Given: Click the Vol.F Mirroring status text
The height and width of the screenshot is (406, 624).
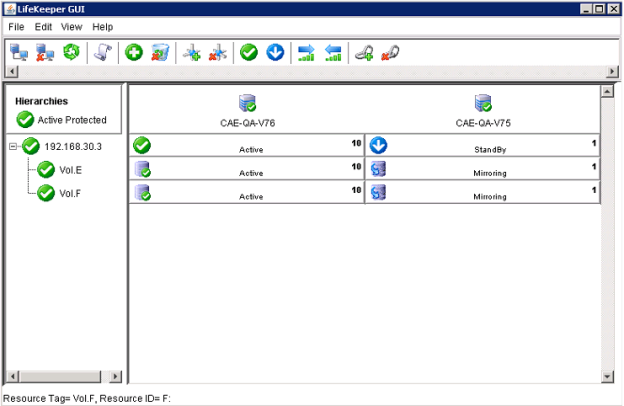Looking at the screenshot, I should [x=490, y=197].
